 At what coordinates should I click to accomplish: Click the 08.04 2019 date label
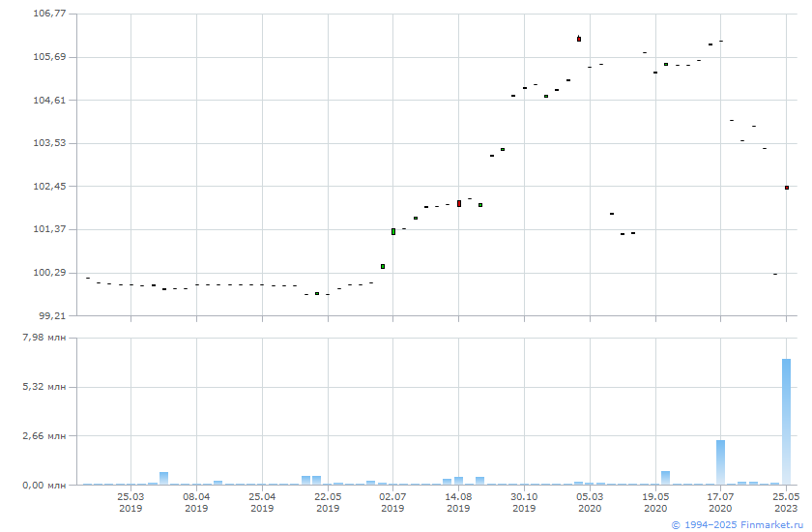point(196,502)
